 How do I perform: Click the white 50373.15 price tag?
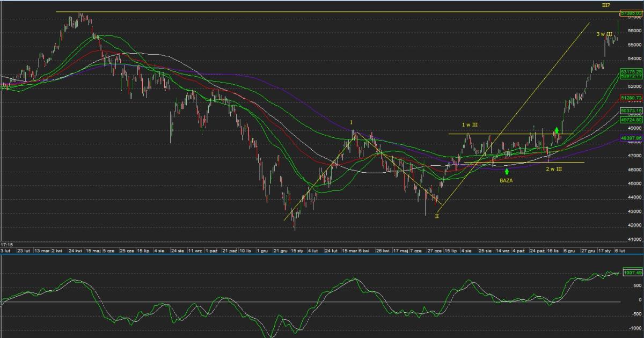631,111
